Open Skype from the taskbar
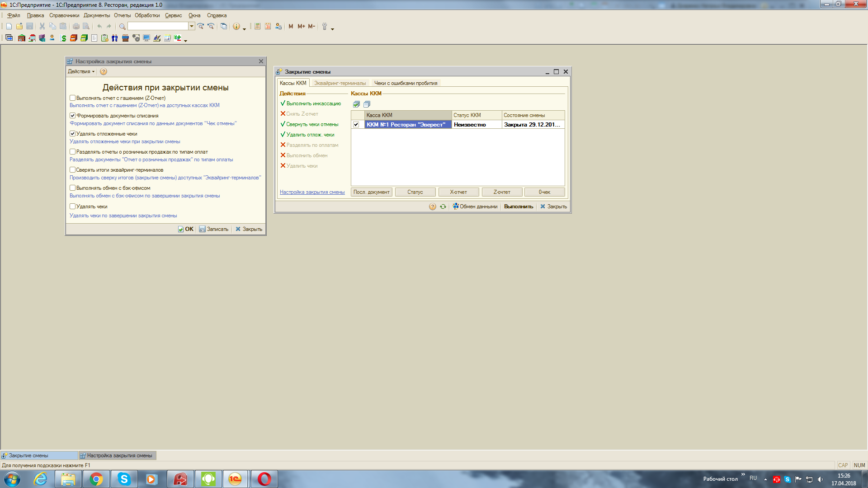This screenshot has width=868, height=488. [124, 479]
